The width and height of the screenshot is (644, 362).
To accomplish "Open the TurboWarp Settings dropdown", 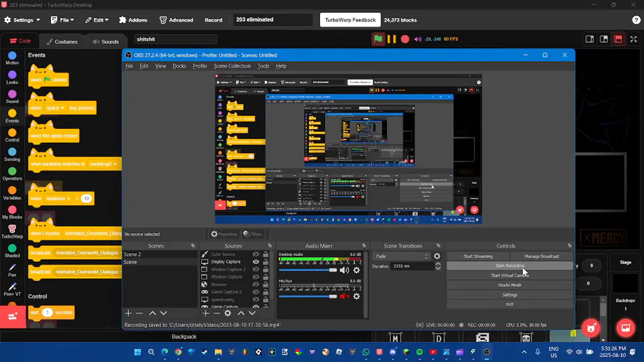I will point(22,20).
